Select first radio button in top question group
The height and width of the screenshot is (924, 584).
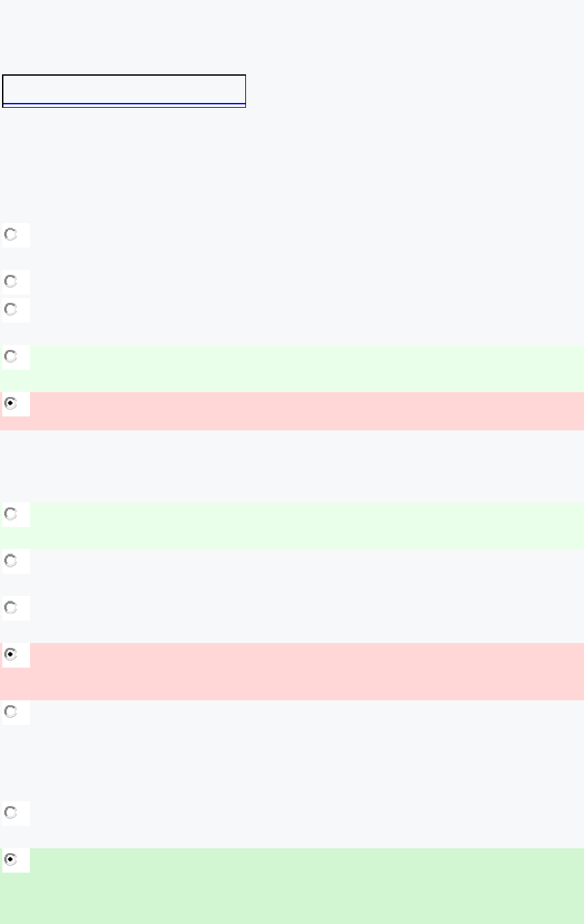pos(11,235)
